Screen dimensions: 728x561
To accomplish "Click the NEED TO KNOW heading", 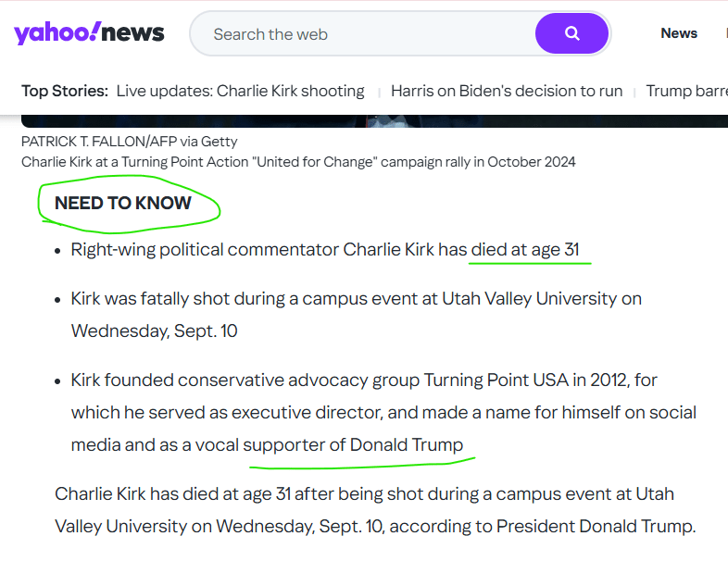I will click(x=123, y=203).
